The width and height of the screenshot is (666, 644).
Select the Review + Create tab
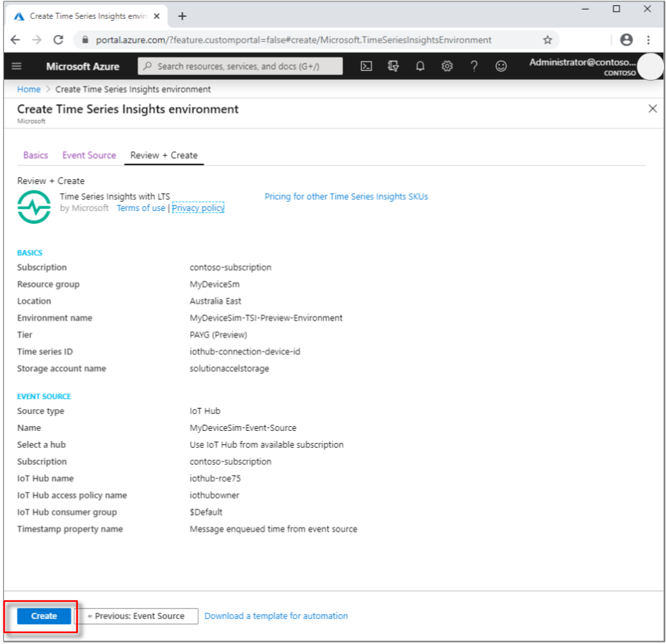point(164,156)
